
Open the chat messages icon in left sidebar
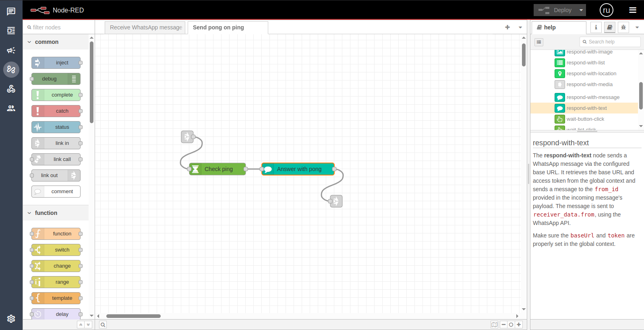11,11
